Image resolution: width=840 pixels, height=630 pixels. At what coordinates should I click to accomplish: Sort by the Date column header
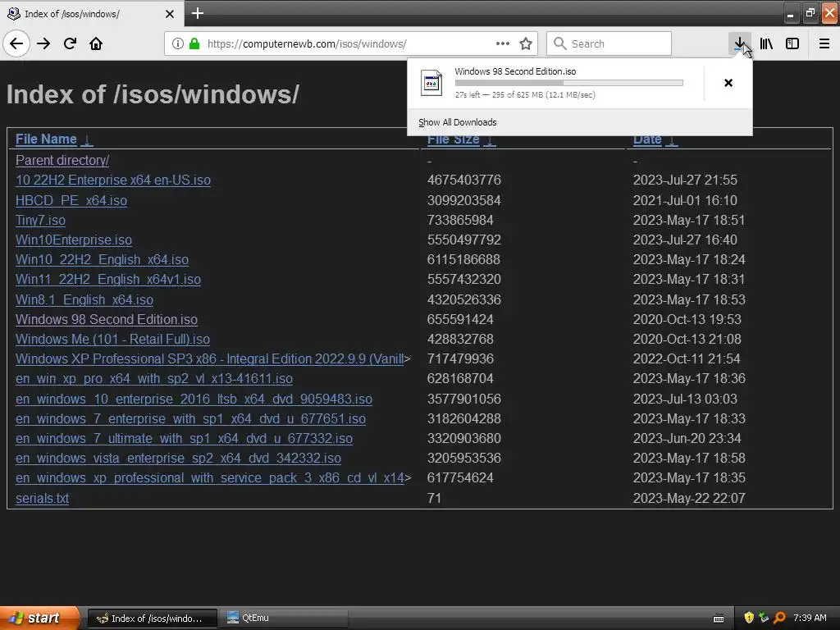tap(647, 139)
